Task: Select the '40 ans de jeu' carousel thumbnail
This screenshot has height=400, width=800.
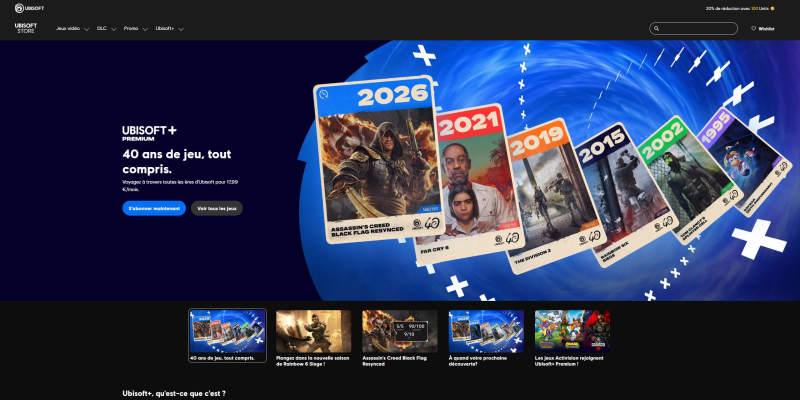Action: click(x=227, y=331)
